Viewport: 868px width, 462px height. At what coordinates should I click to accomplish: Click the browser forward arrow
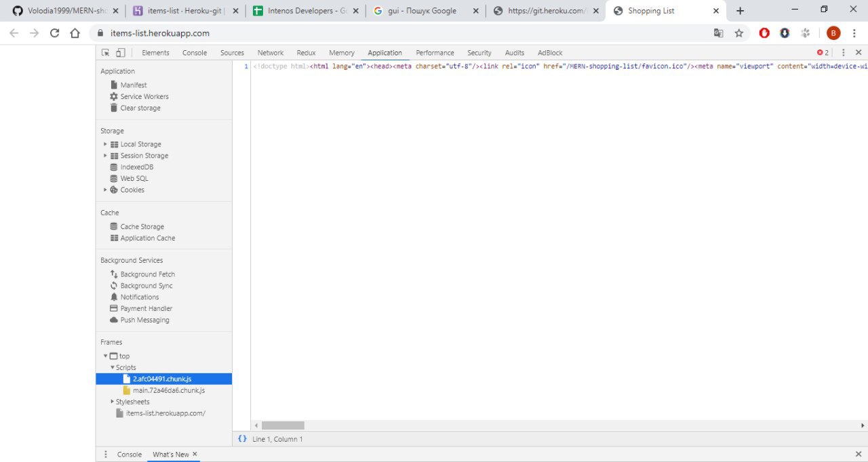pos(35,33)
